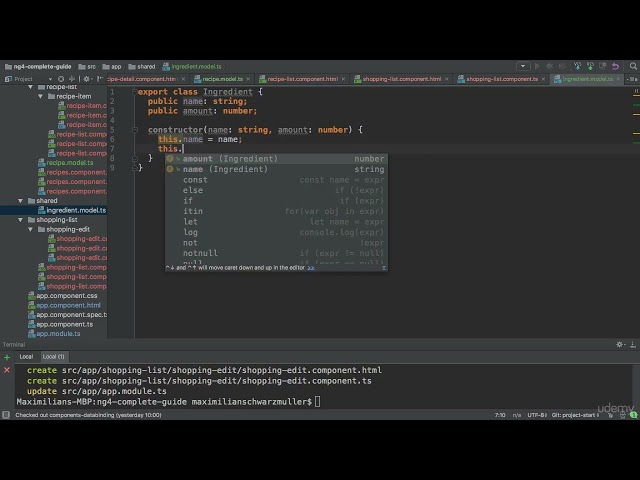Click the shared breadcrumb folder
Image resolution: width=640 pixels, height=480 pixels.
click(142, 67)
